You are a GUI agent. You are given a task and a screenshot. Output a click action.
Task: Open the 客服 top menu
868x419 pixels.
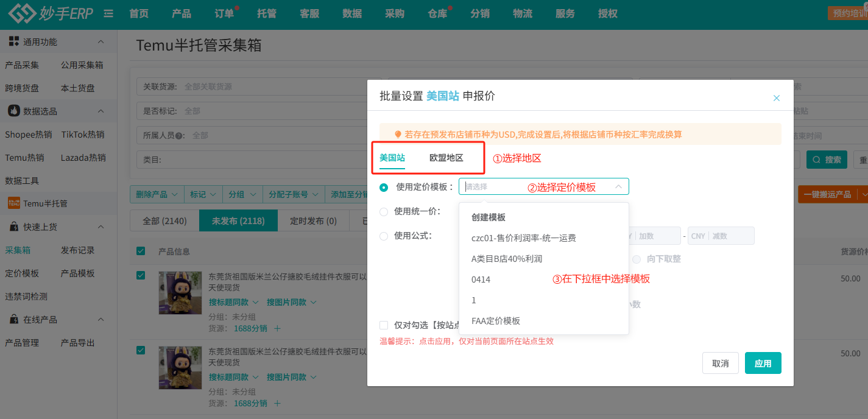coord(309,13)
